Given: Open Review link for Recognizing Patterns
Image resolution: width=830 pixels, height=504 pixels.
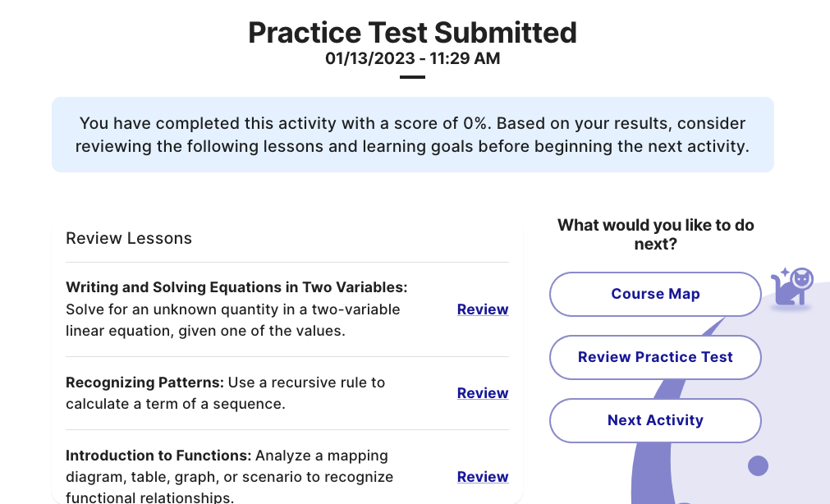Looking at the screenshot, I should pos(483,393).
